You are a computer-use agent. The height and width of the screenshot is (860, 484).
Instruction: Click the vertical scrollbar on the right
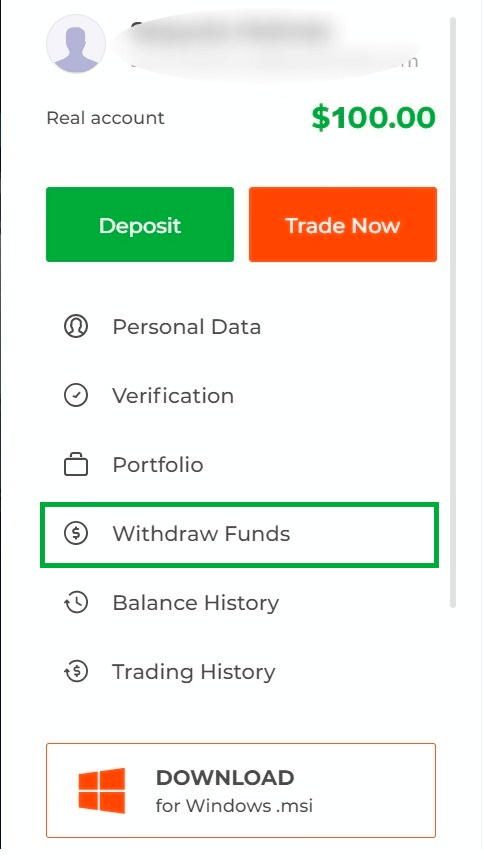(x=453, y=313)
